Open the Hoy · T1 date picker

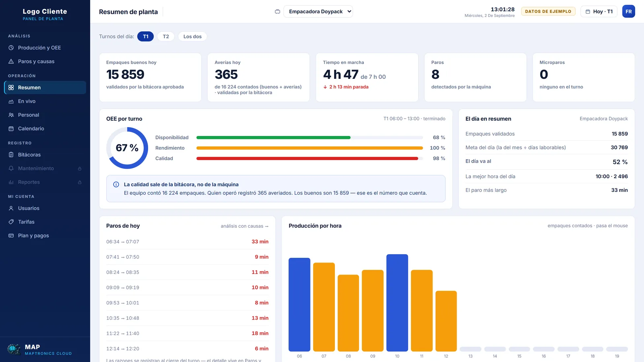point(599,12)
